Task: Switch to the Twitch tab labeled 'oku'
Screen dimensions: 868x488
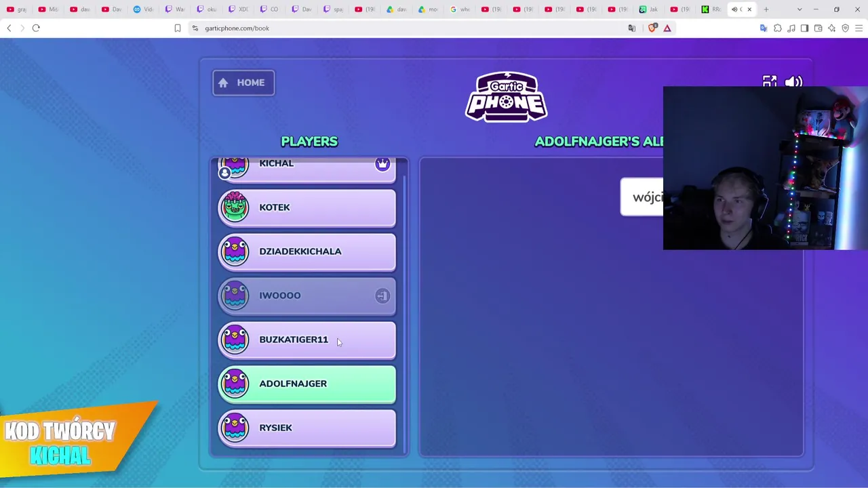Action: pos(207,9)
